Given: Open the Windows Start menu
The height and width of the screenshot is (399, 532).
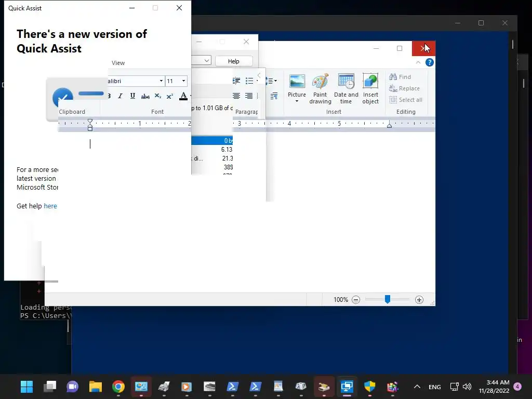Looking at the screenshot, I should click(x=27, y=387).
